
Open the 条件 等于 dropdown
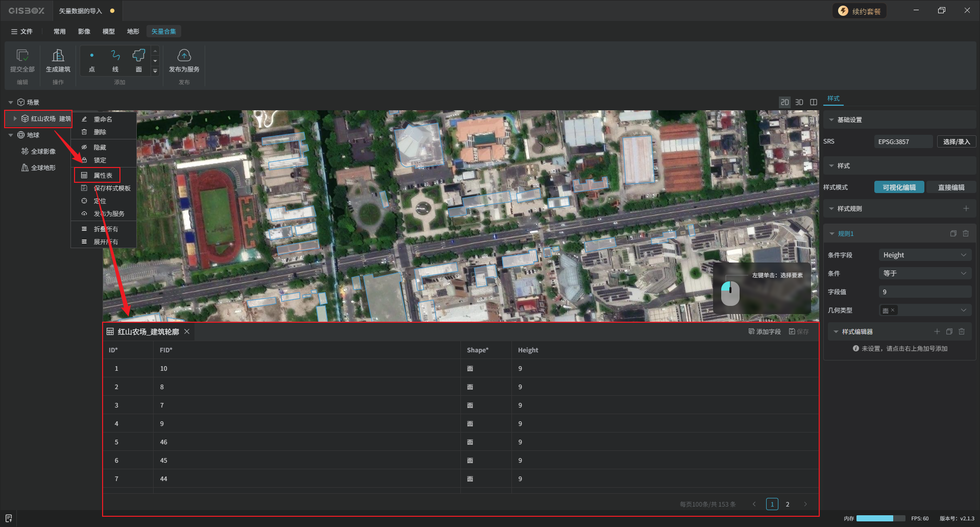[924, 273]
